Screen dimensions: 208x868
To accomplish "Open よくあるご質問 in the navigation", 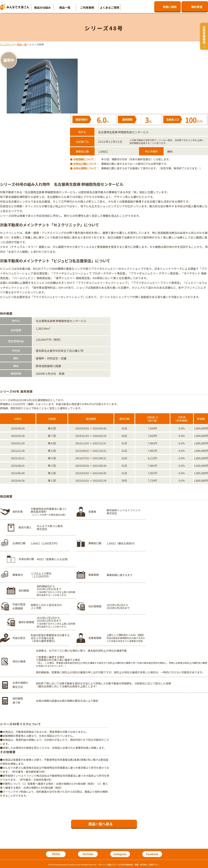I will point(109,7).
